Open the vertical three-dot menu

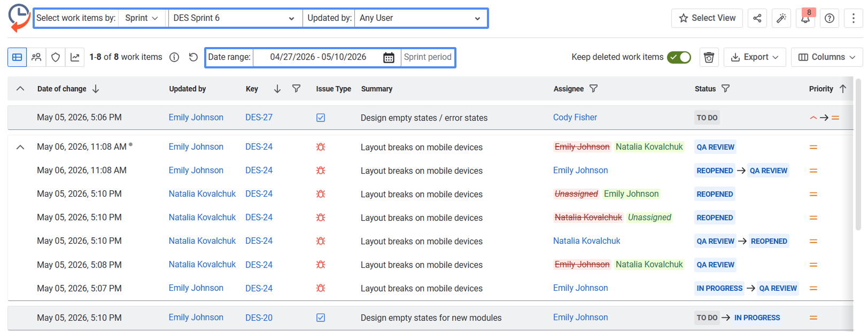point(854,18)
